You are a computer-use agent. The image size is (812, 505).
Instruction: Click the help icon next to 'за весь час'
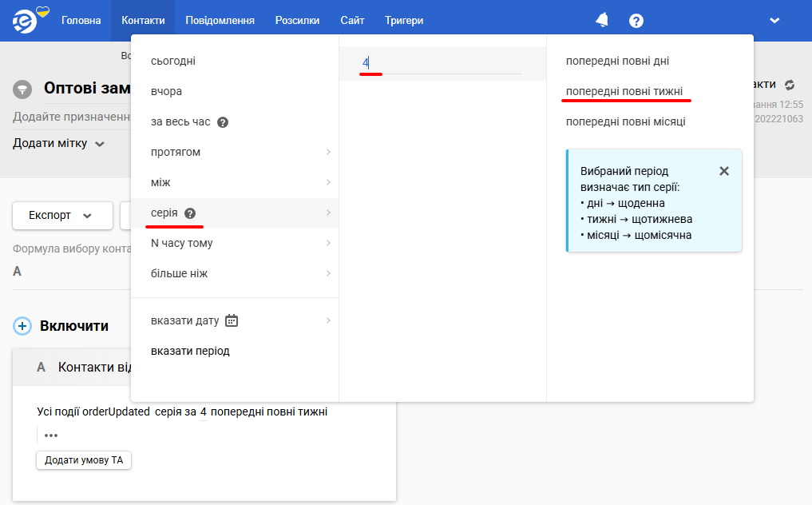click(223, 122)
